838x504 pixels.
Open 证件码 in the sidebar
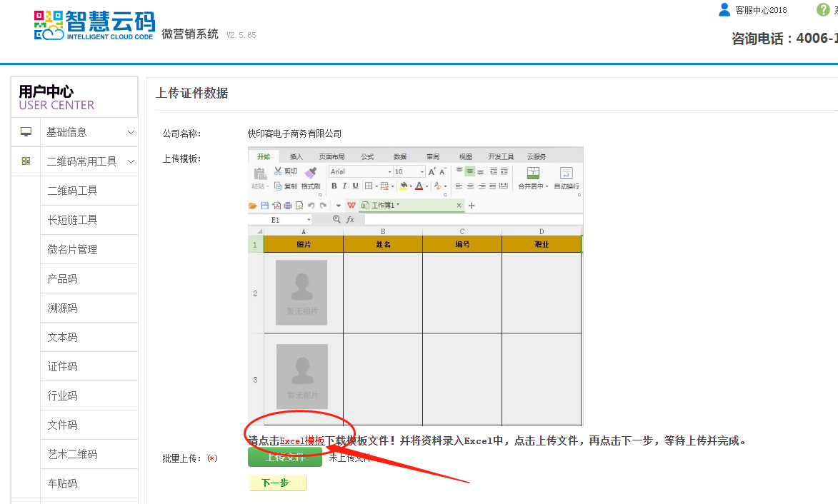pos(63,366)
